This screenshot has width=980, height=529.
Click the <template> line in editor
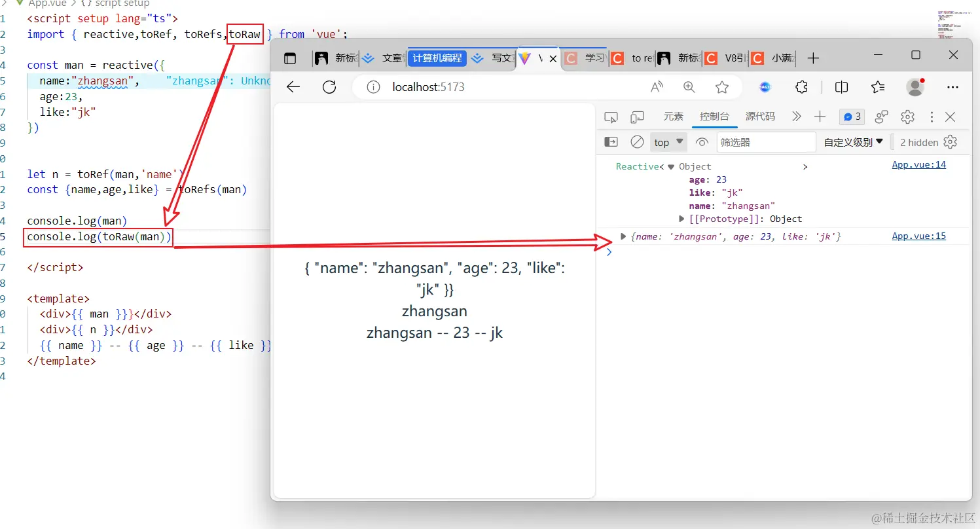coord(59,299)
